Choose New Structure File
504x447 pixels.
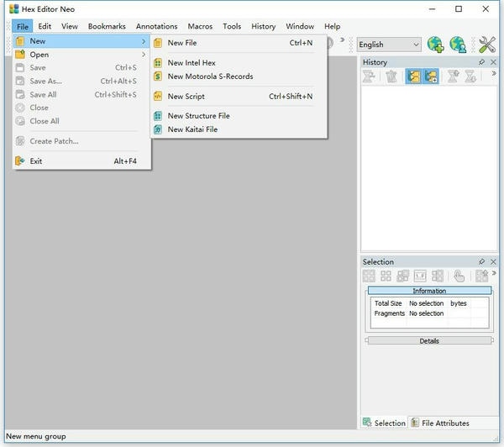[x=239, y=116]
